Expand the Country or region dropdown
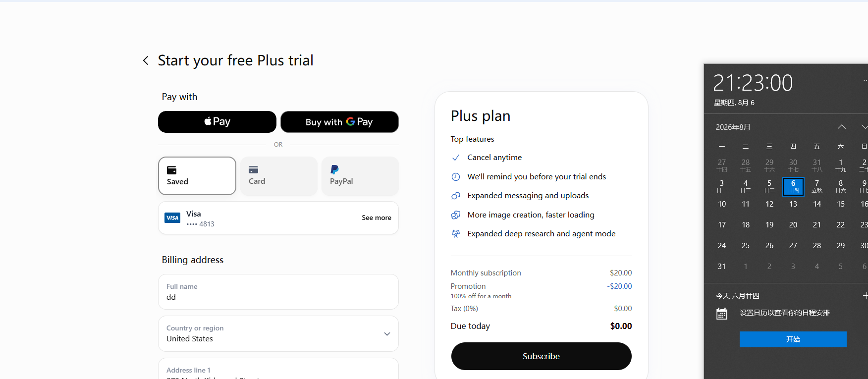The image size is (868, 379). coord(278,334)
